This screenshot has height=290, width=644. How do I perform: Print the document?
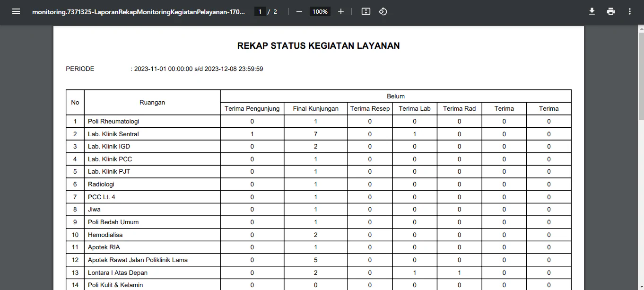click(x=611, y=11)
